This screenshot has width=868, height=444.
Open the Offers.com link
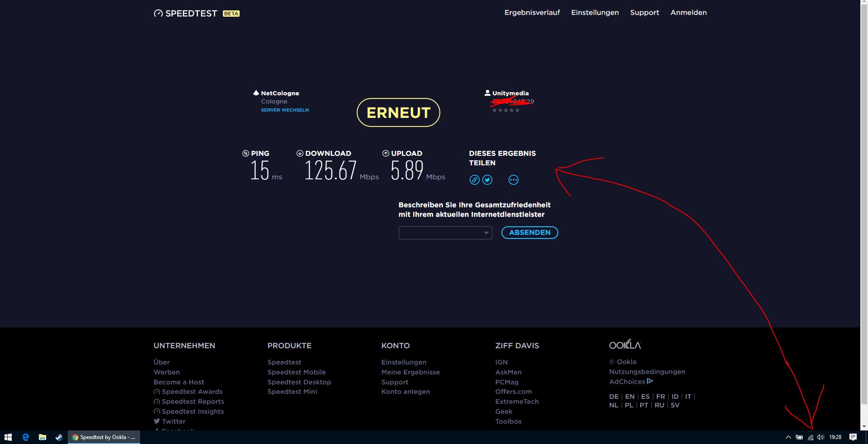pos(514,392)
